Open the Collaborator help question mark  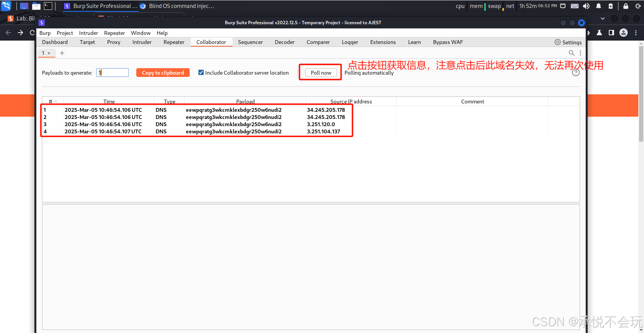[x=576, y=72]
